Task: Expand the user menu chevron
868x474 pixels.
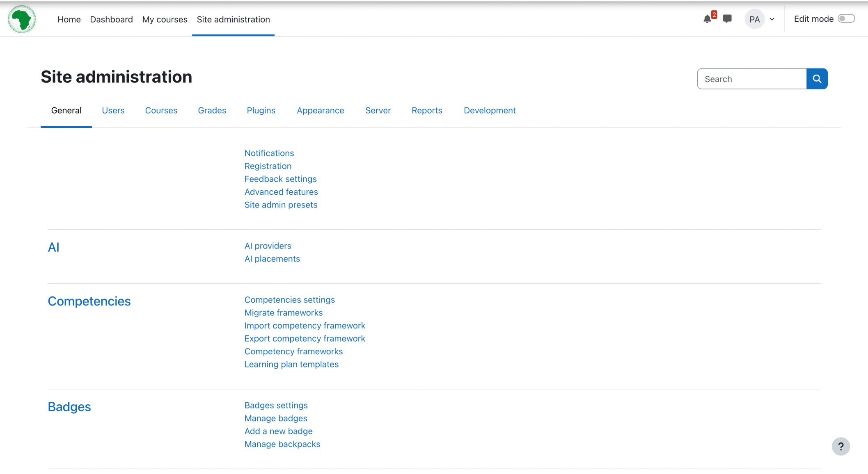Action: click(x=772, y=19)
